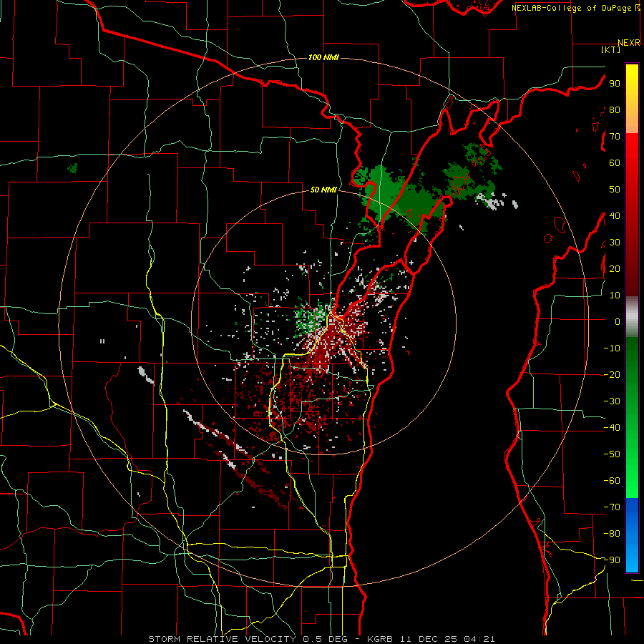Click the -70 scale value
644x644 pixels.
pyautogui.click(x=612, y=507)
